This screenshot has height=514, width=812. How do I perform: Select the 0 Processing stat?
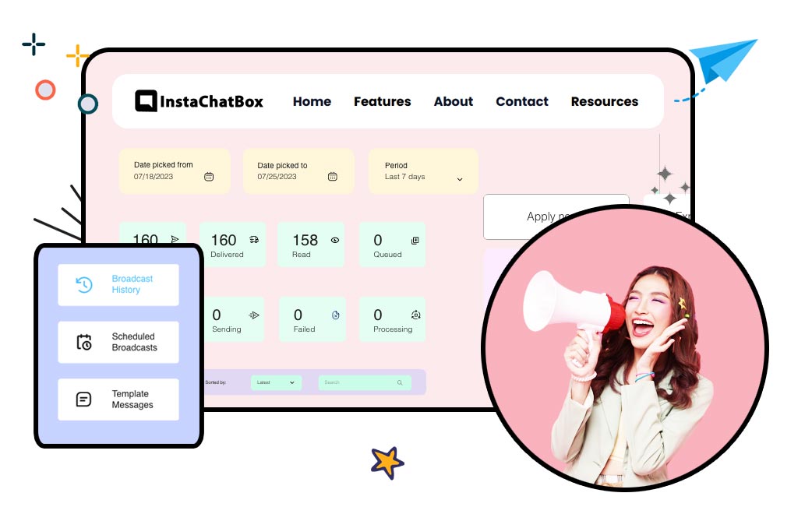(x=392, y=319)
